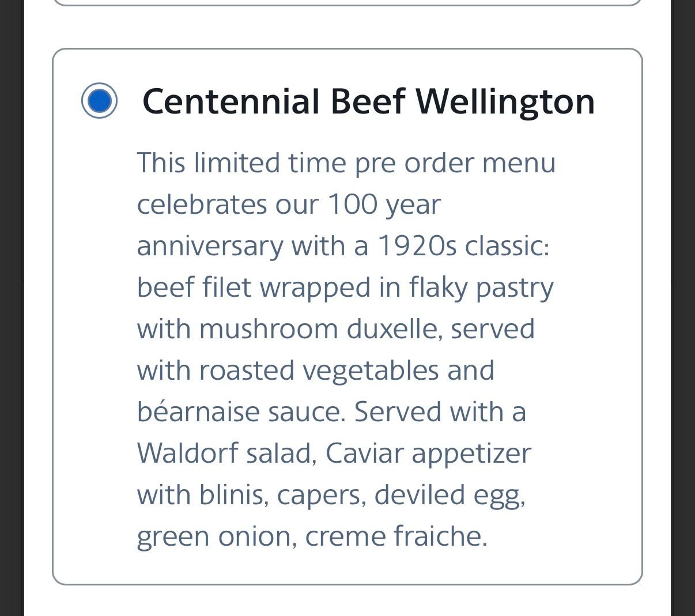Viewport: 695px width, 616px height.
Task: Click the word 'Centennial' in the title
Action: click(231, 101)
